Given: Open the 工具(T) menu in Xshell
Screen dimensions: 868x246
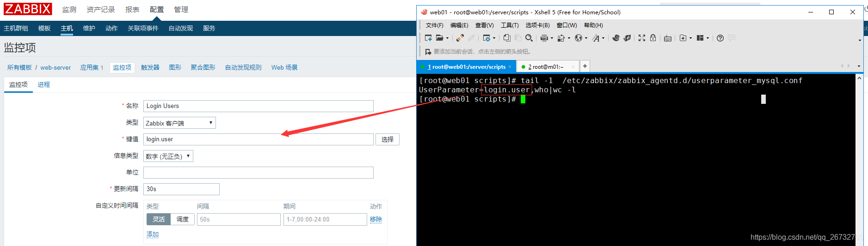Looking at the screenshot, I should [510, 25].
